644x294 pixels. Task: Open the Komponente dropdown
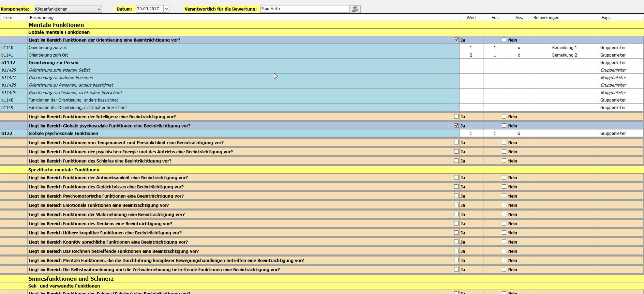point(99,9)
